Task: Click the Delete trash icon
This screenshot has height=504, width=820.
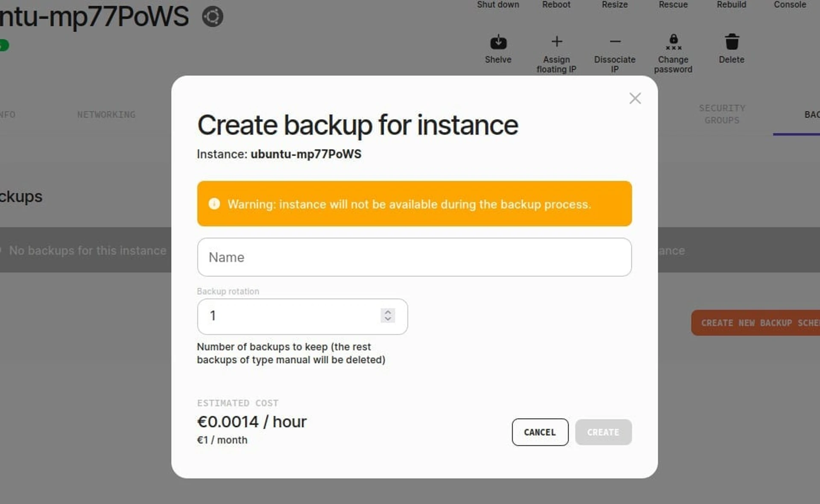Action: point(732,42)
